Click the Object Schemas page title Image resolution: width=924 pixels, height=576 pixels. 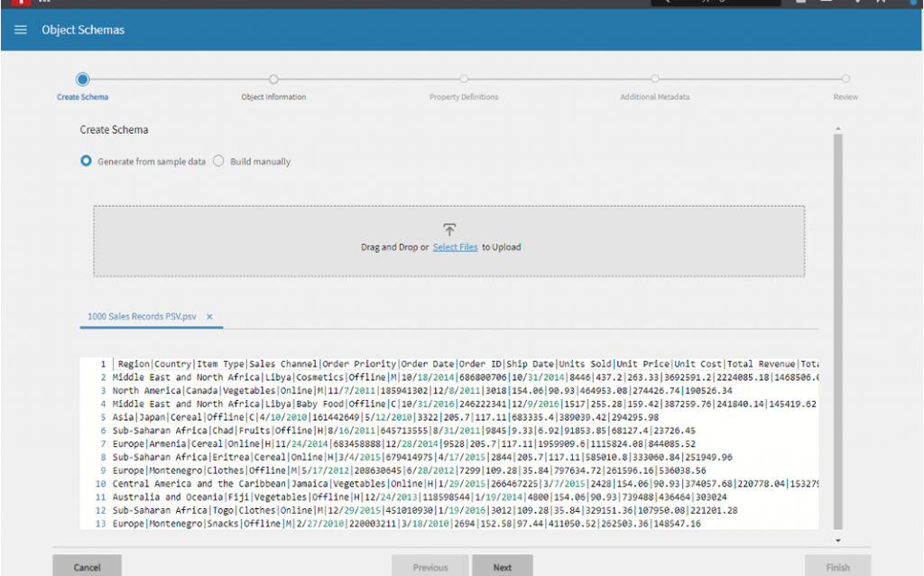click(83, 30)
